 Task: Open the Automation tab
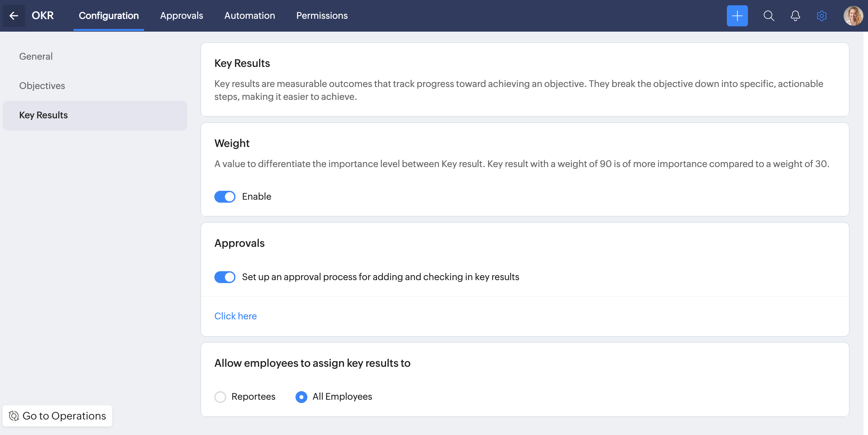pyautogui.click(x=249, y=15)
